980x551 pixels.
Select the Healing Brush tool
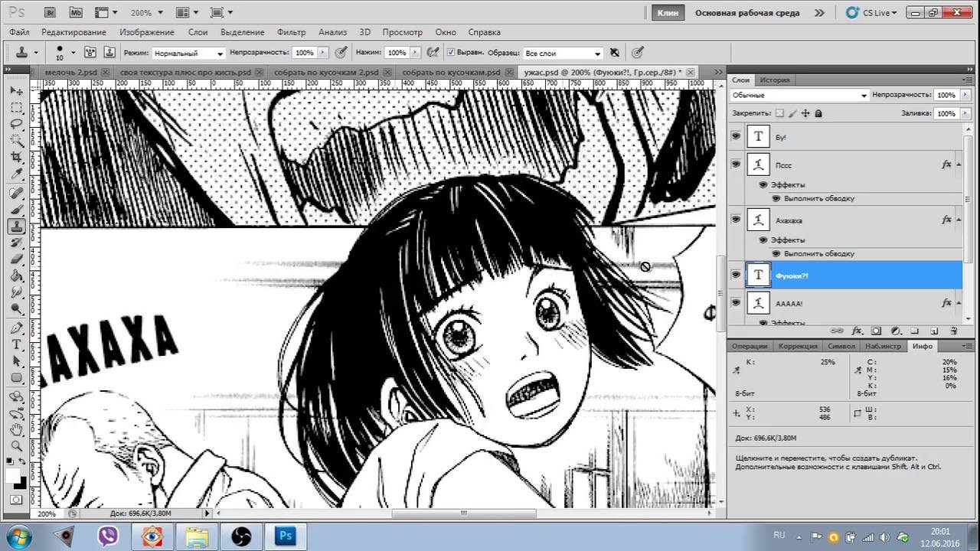[x=16, y=194]
